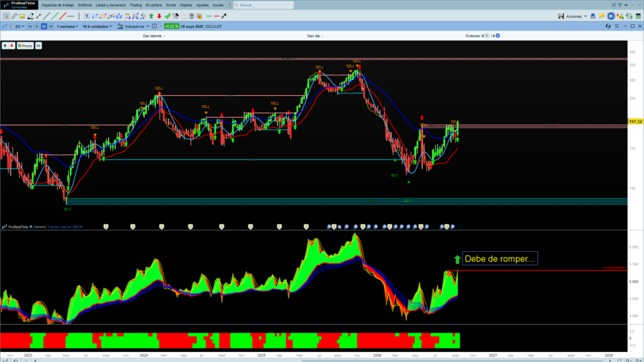The height and width of the screenshot is (362, 644).
Task: Click the yellow flag icon
Action: pos(602,16)
